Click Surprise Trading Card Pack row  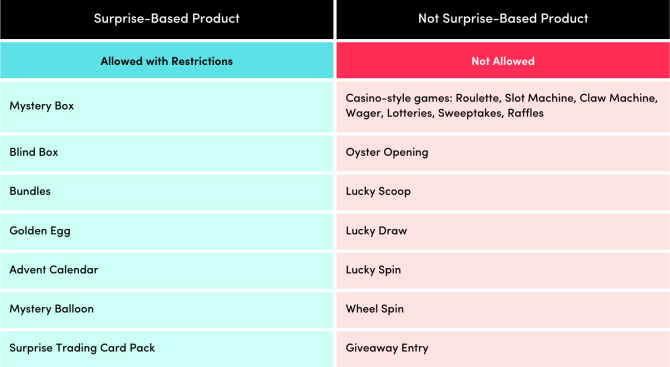pos(167,349)
